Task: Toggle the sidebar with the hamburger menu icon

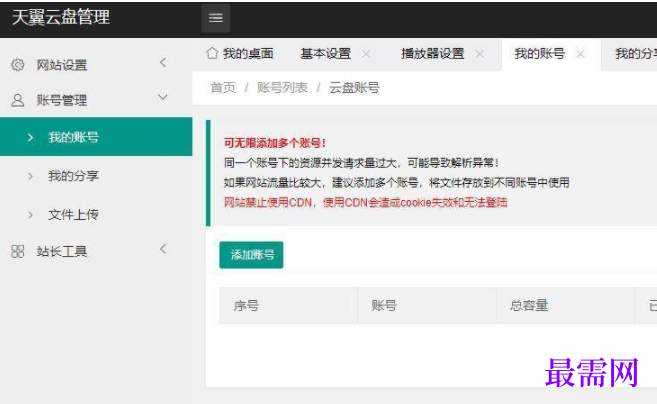Action: pyautogui.click(x=215, y=18)
